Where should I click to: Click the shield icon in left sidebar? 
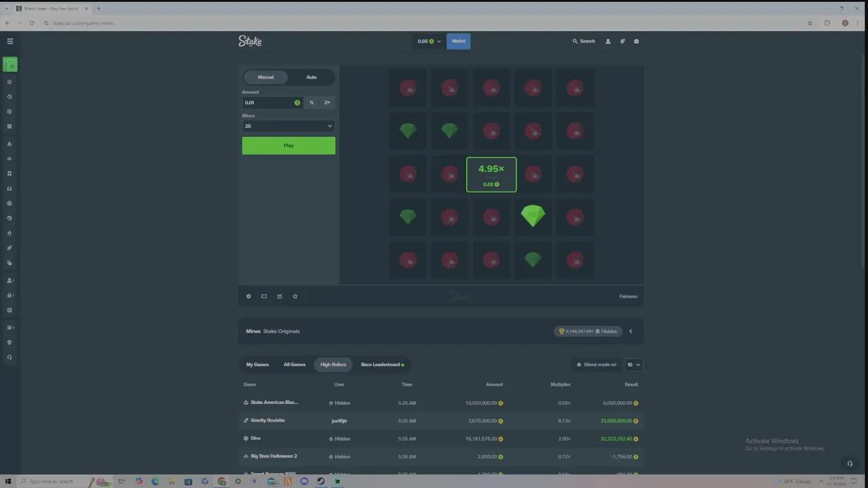tap(9, 342)
